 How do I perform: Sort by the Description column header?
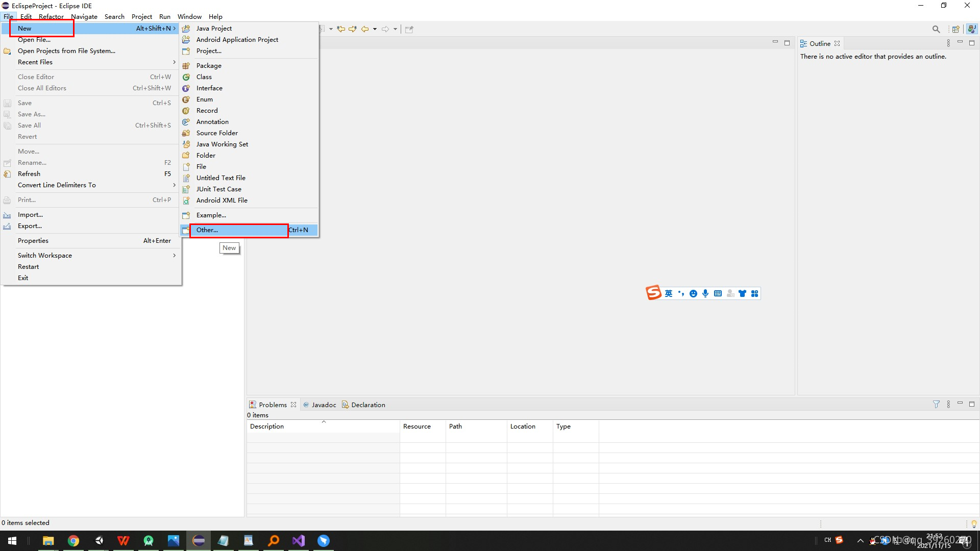[267, 427]
